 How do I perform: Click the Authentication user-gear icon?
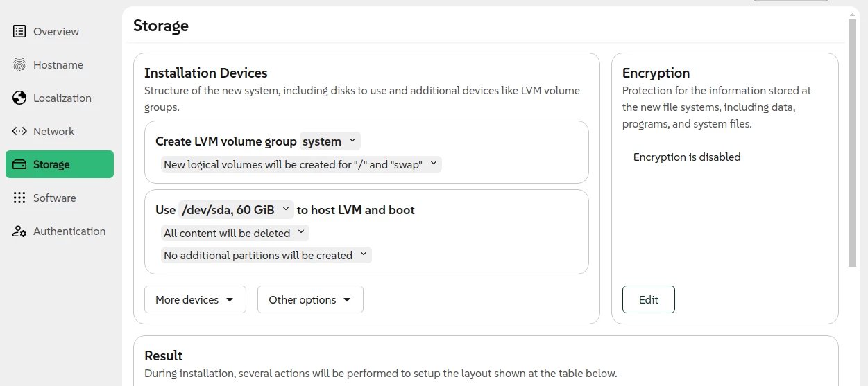click(19, 231)
